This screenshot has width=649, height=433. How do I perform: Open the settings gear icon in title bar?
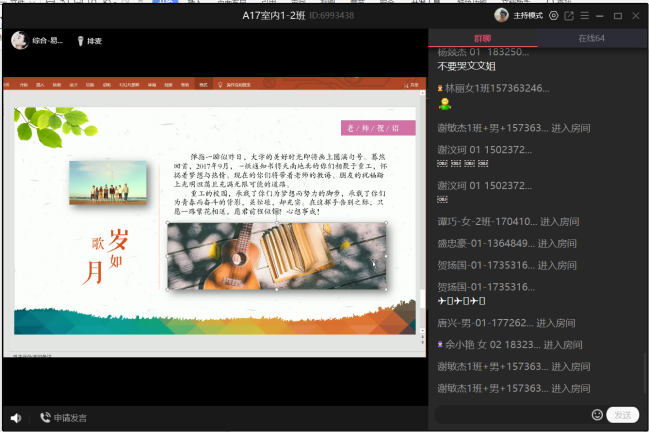point(554,16)
